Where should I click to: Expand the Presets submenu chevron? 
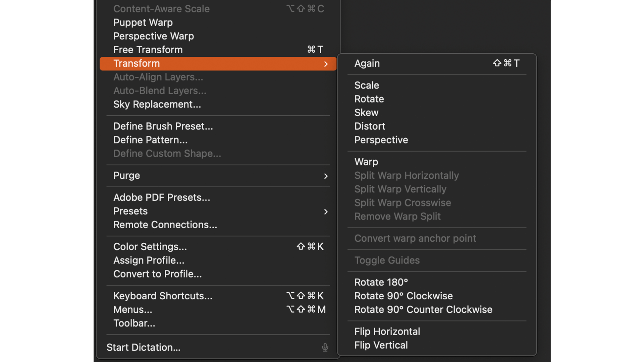pos(326,212)
